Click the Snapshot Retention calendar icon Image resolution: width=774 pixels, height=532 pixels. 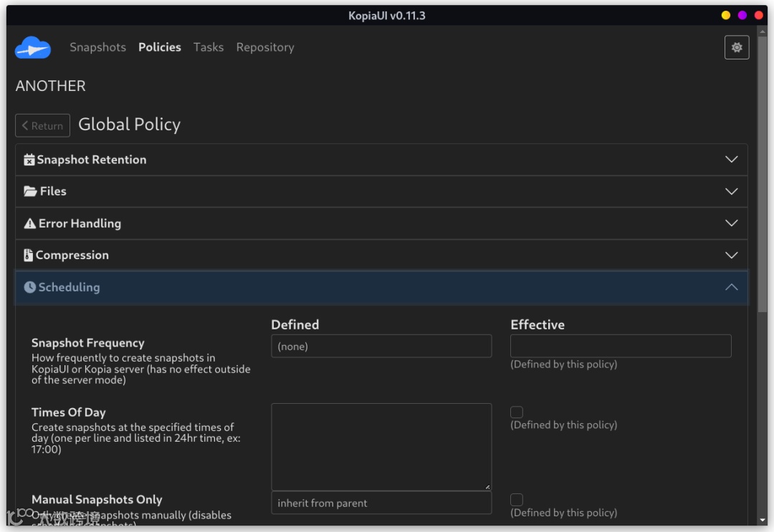29,160
